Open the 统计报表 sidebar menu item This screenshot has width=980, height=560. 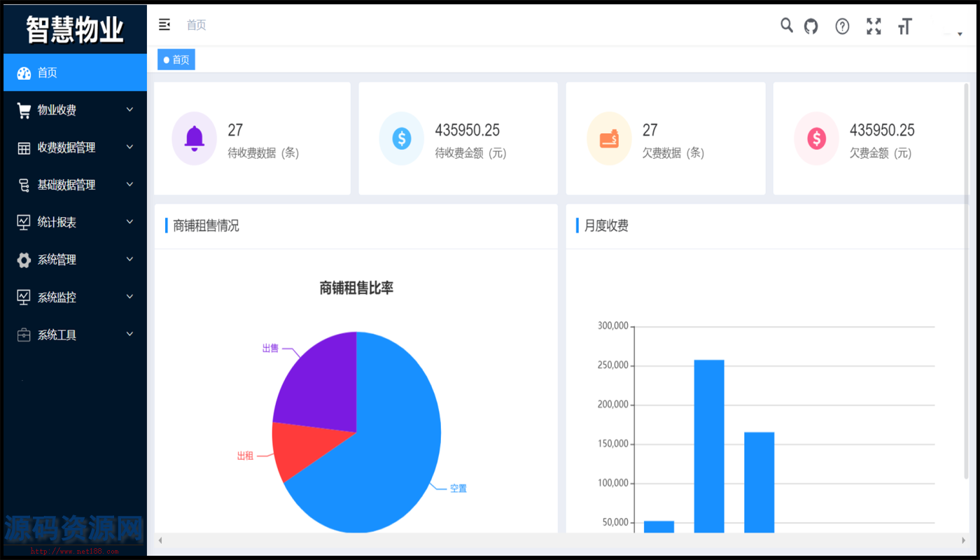pyautogui.click(x=75, y=223)
